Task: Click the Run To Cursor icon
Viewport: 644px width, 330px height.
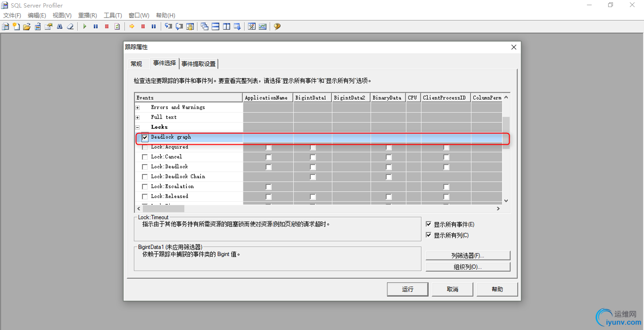Action: coord(179,26)
